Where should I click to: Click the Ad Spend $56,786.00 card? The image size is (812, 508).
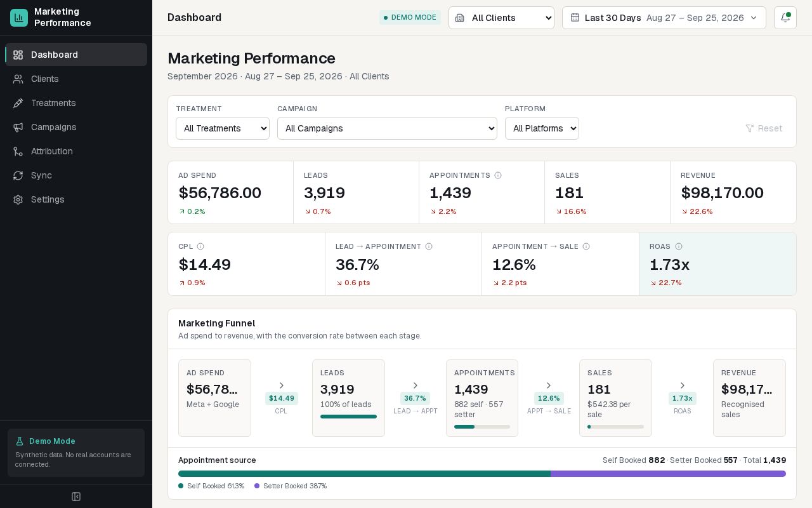231,192
